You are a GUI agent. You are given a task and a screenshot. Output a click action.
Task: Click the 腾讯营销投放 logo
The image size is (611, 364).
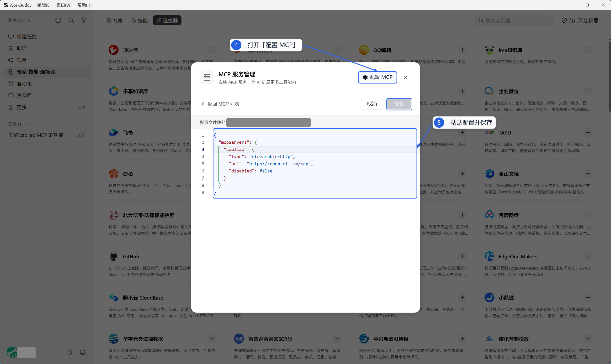coord(489,339)
